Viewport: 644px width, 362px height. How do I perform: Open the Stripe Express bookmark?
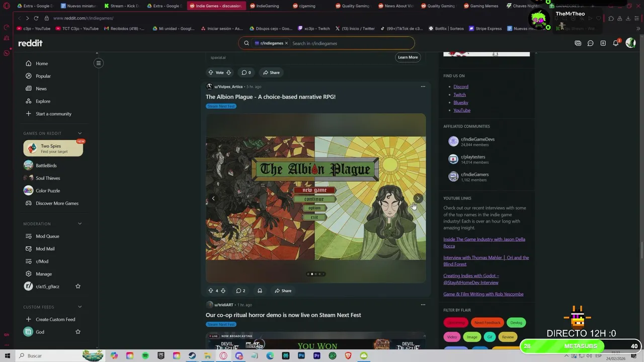(x=486, y=28)
